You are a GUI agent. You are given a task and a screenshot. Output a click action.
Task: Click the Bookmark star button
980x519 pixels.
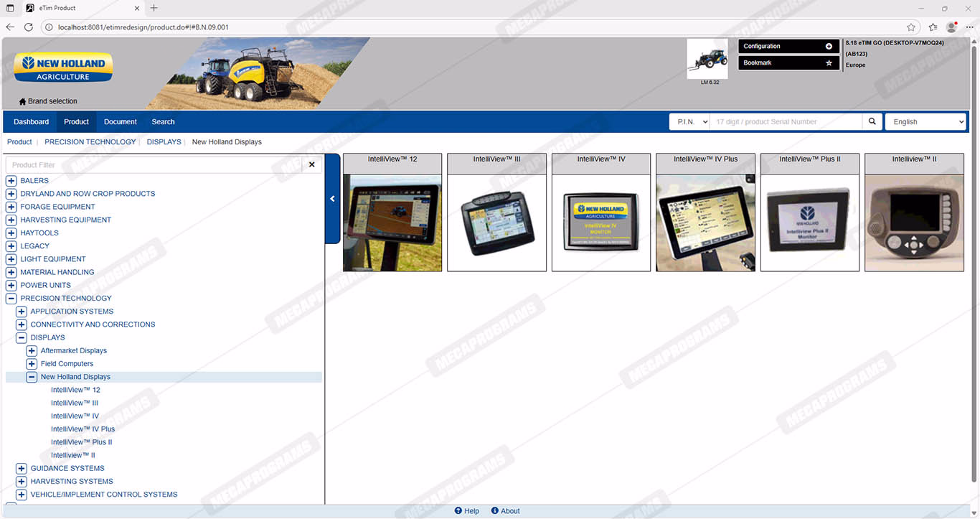[x=829, y=63]
